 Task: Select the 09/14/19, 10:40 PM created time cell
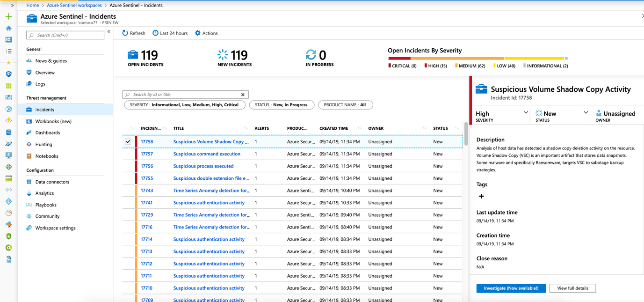pos(340,191)
